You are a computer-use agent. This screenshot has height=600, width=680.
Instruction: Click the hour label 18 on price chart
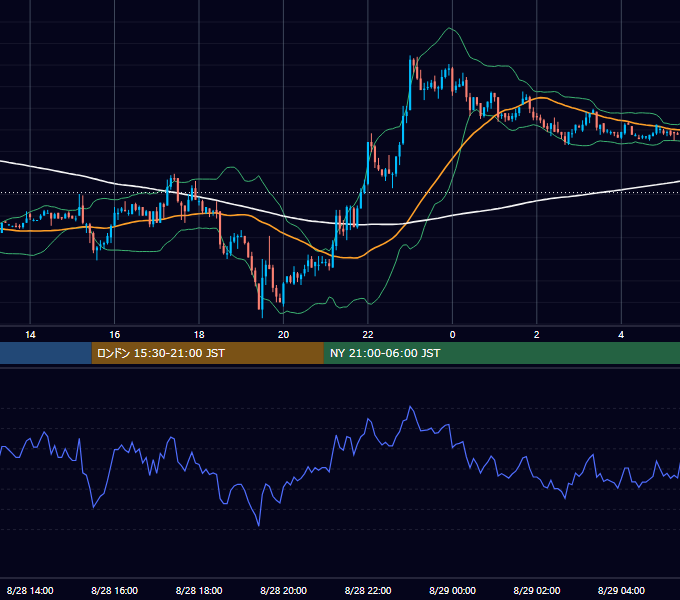(x=199, y=335)
